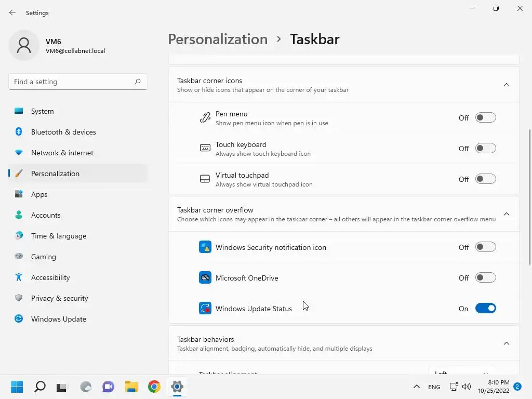Turn on the Pen menu toggle

point(486,118)
